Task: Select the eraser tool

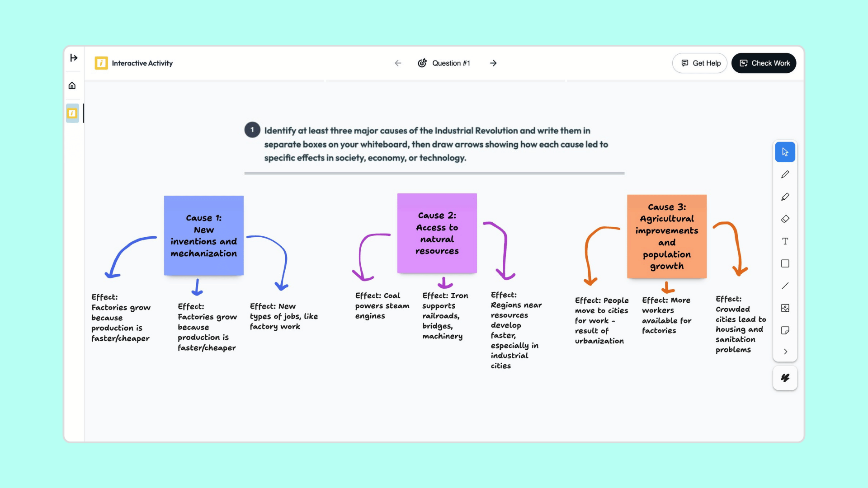Action: 785,219
